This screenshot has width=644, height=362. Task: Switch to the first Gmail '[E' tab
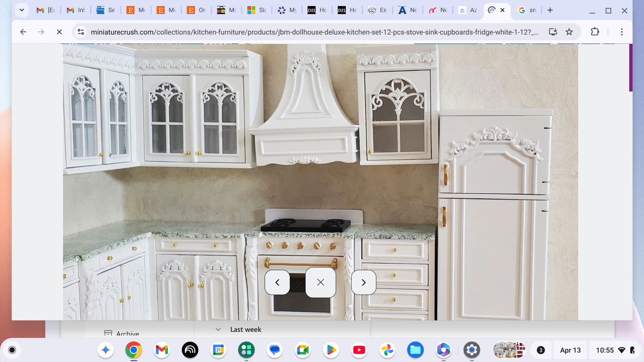tap(45, 10)
